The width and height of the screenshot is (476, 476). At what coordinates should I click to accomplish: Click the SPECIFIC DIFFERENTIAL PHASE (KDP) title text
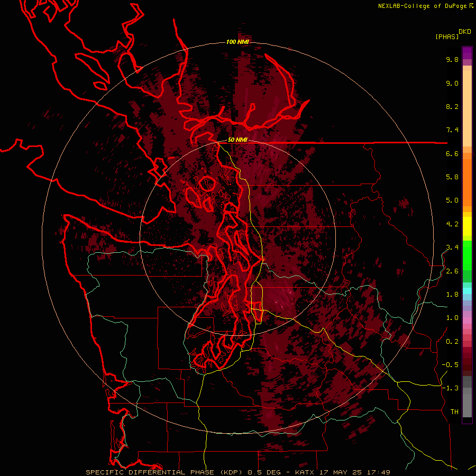[165, 472]
